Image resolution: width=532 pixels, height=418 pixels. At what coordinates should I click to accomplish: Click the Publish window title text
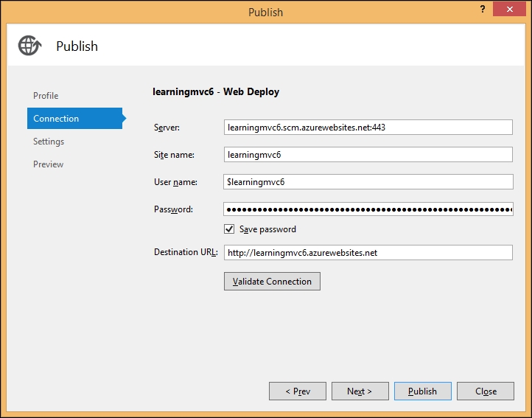[x=266, y=13]
